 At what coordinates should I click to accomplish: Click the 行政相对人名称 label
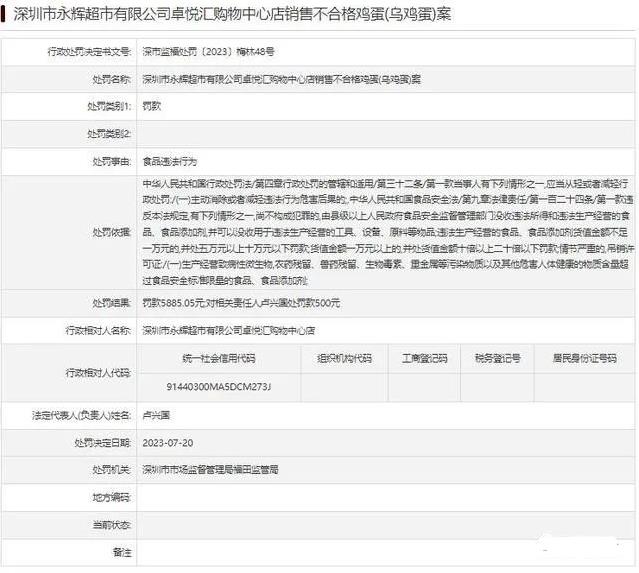pyautogui.click(x=98, y=331)
